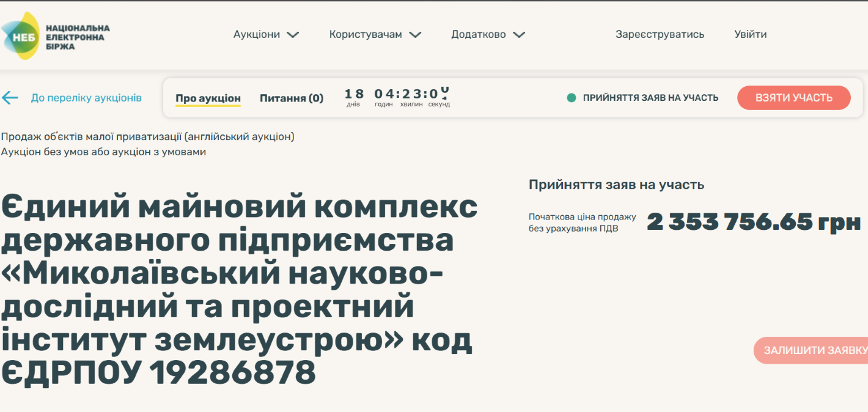Go back via До переліку аукціонів
The width and height of the screenshot is (868, 412).
pos(86,98)
